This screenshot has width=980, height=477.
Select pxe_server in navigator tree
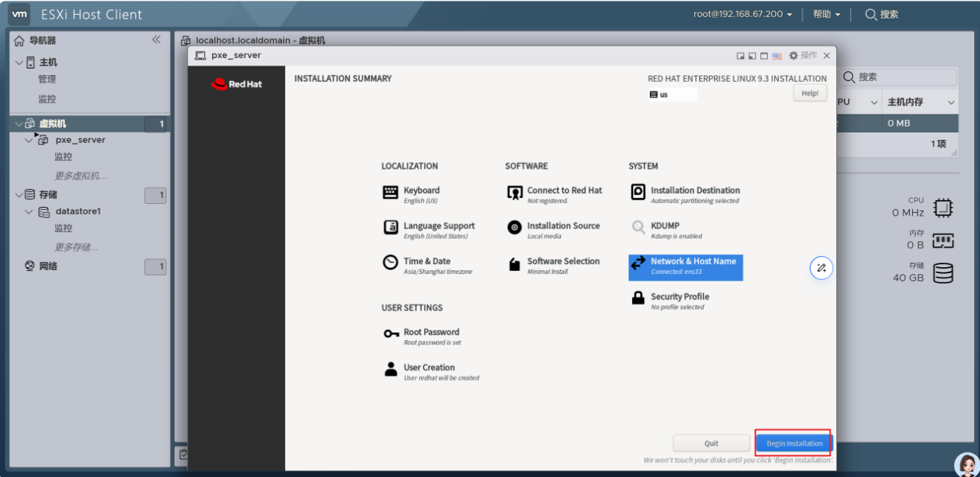pos(80,139)
